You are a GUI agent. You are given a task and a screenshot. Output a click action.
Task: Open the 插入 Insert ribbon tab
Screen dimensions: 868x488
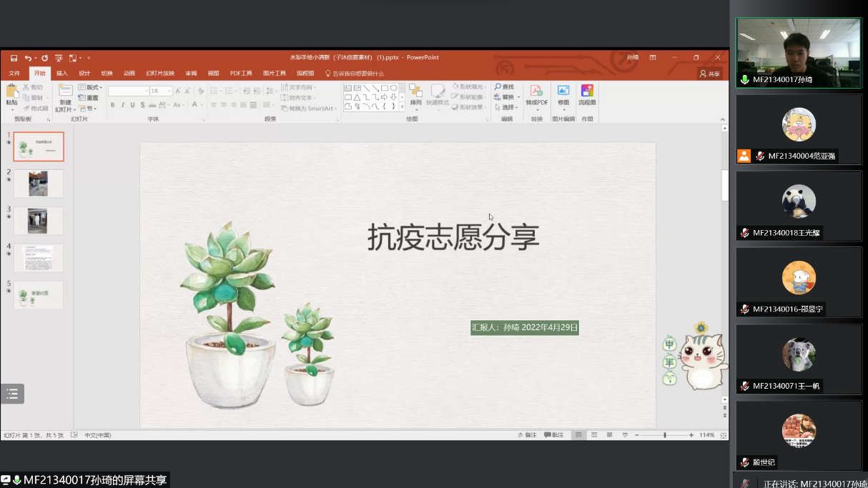pyautogui.click(x=62, y=74)
